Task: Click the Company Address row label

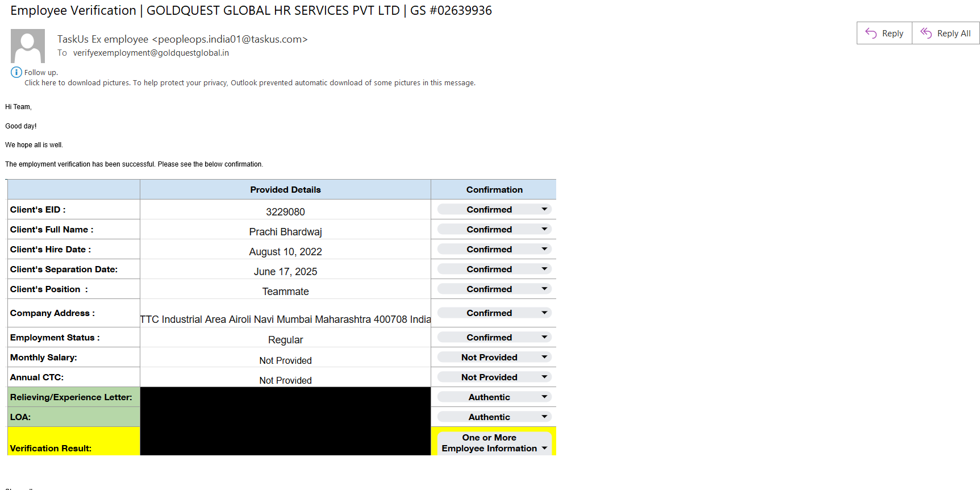Action: pyautogui.click(x=52, y=313)
